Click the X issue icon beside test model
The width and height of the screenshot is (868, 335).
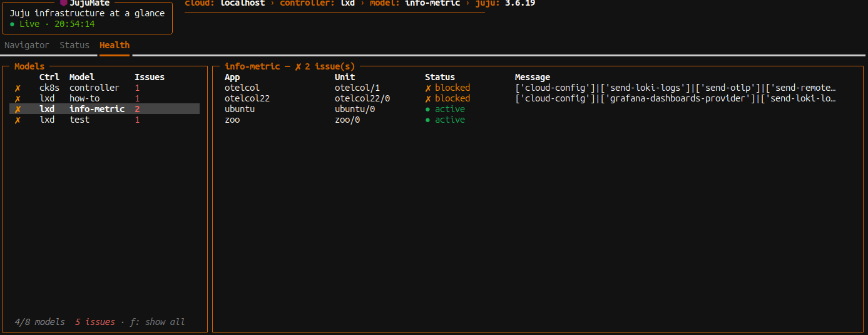[x=18, y=120]
